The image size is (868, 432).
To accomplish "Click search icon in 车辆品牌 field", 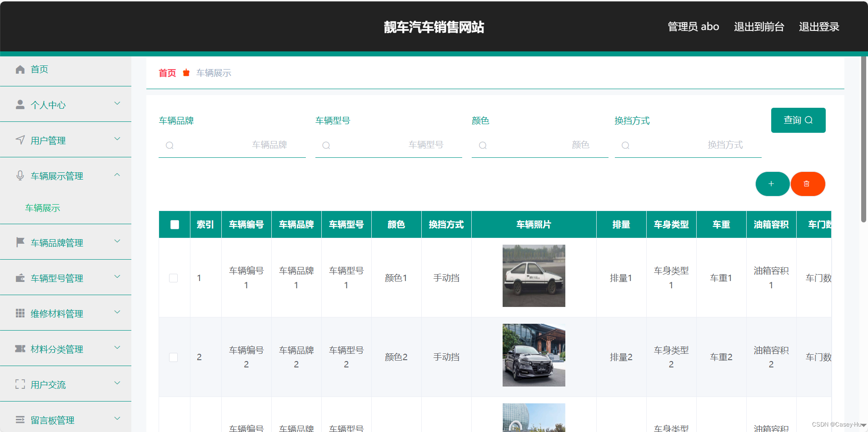I will click(170, 146).
